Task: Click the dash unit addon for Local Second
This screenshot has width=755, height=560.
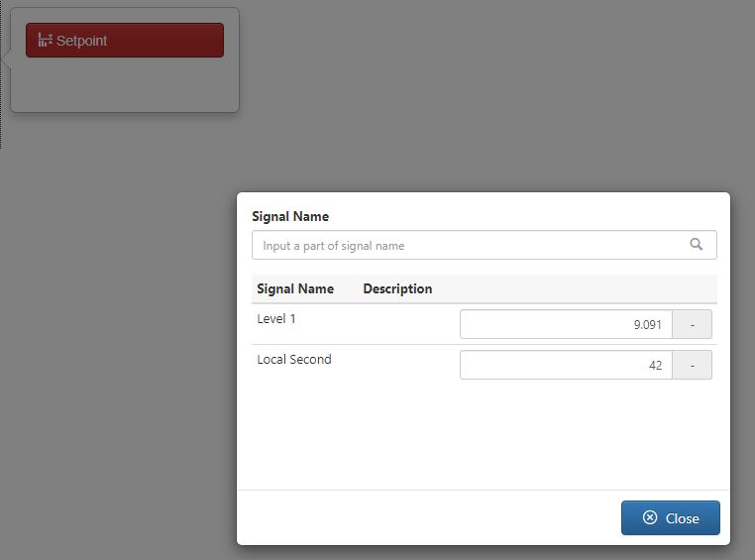Action: pyautogui.click(x=692, y=365)
